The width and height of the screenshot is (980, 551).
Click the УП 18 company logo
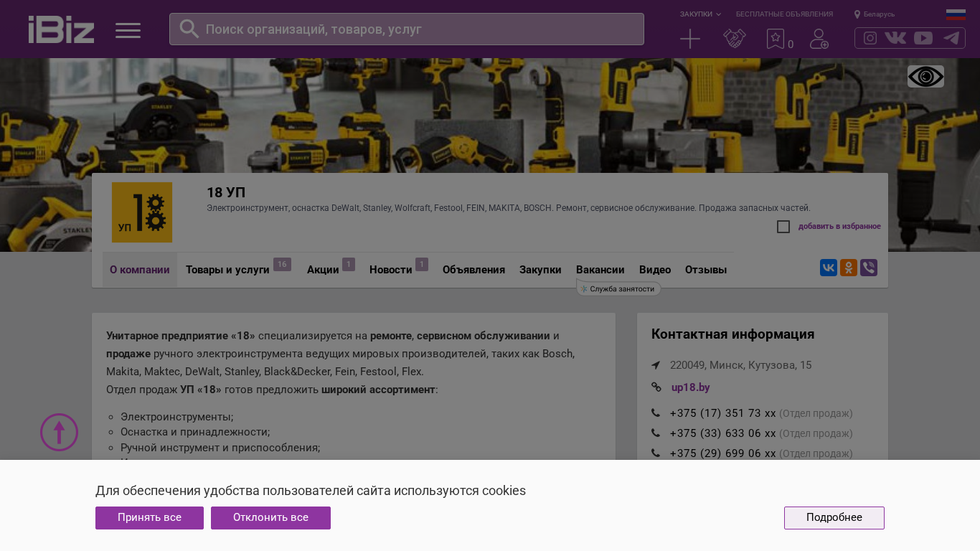[142, 212]
